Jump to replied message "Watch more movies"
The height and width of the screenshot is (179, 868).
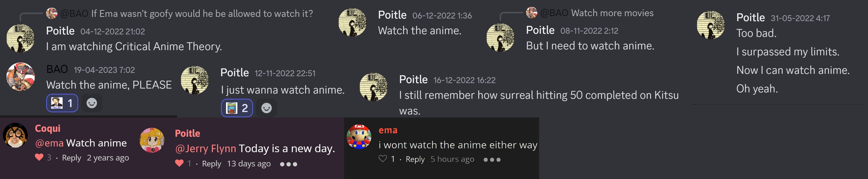[x=612, y=13]
